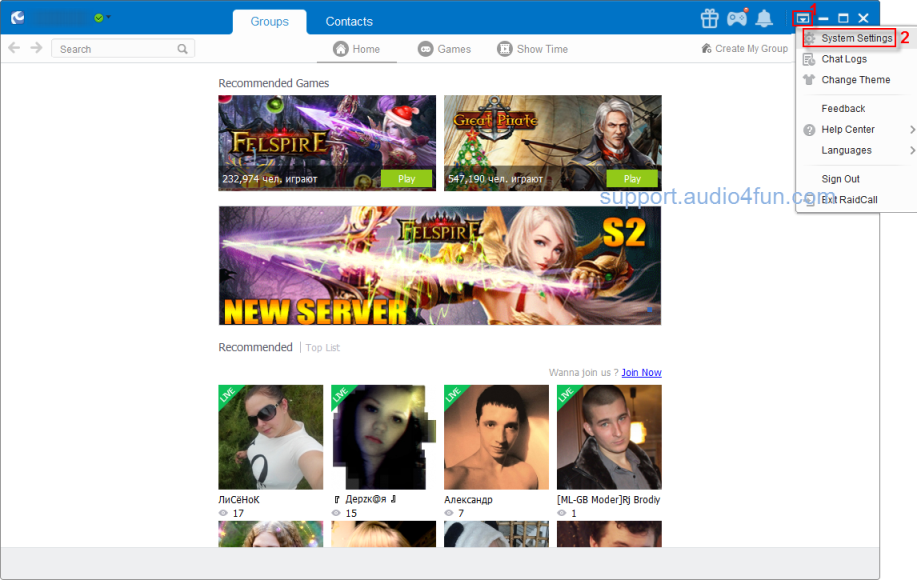Expand the Help Center submenu
This screenshot has width=917, height=580.
856,129
